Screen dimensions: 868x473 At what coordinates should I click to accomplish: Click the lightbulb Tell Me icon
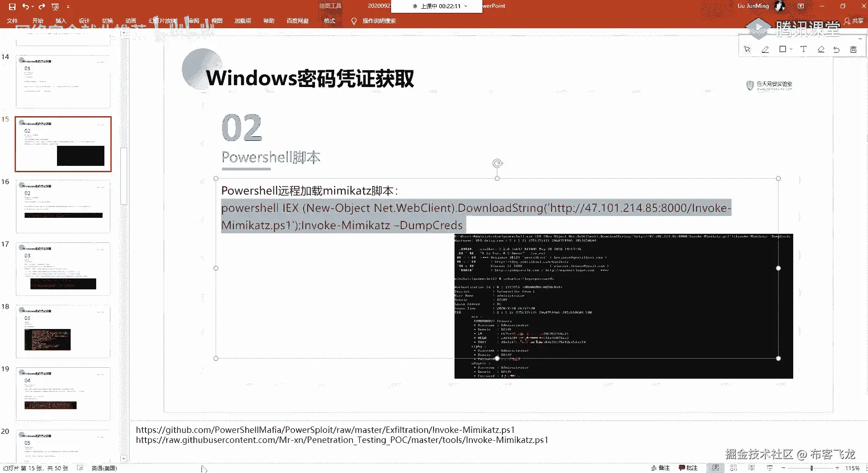click(354, 21)
